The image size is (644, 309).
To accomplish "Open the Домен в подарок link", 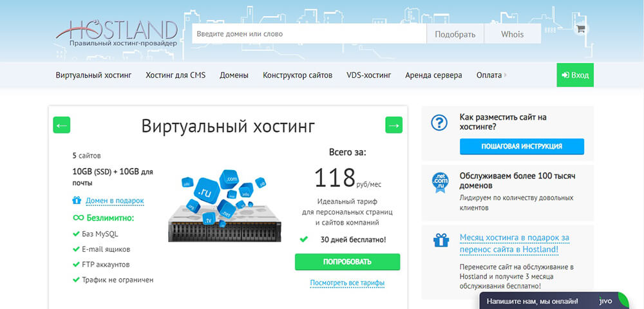I will 115,201.
